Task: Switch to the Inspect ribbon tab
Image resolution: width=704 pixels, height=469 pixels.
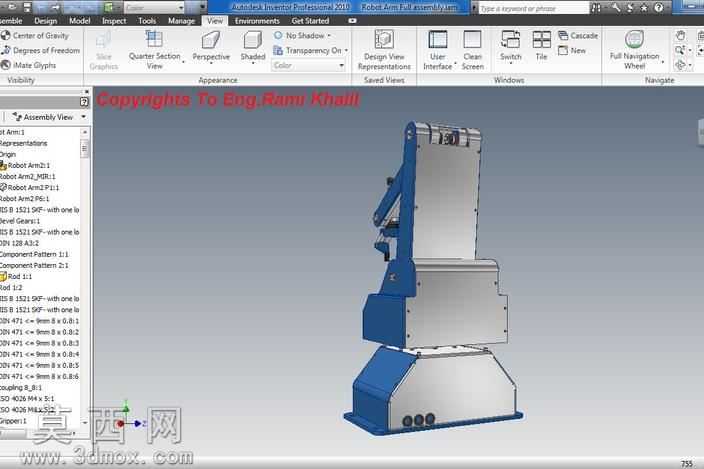Action: pos(114,21)
